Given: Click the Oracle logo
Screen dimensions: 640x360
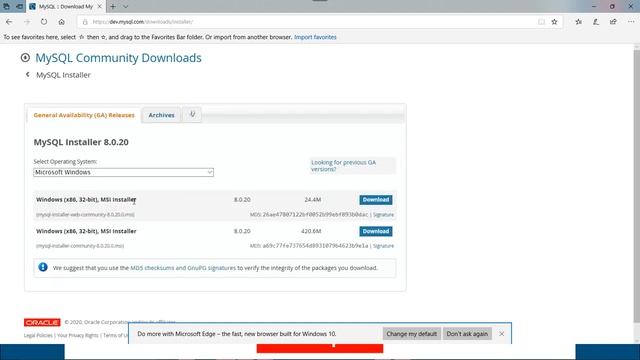Looking at the screenshot, I should (42, 322).
